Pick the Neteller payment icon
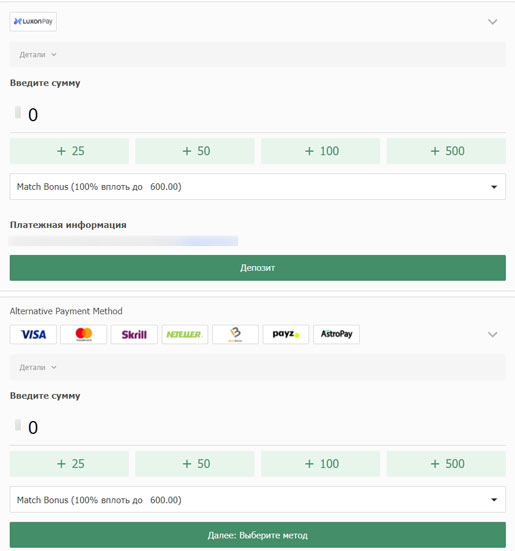Image resolution: width=515 pixels, height=551 pixels. click(x=185, y=334)
